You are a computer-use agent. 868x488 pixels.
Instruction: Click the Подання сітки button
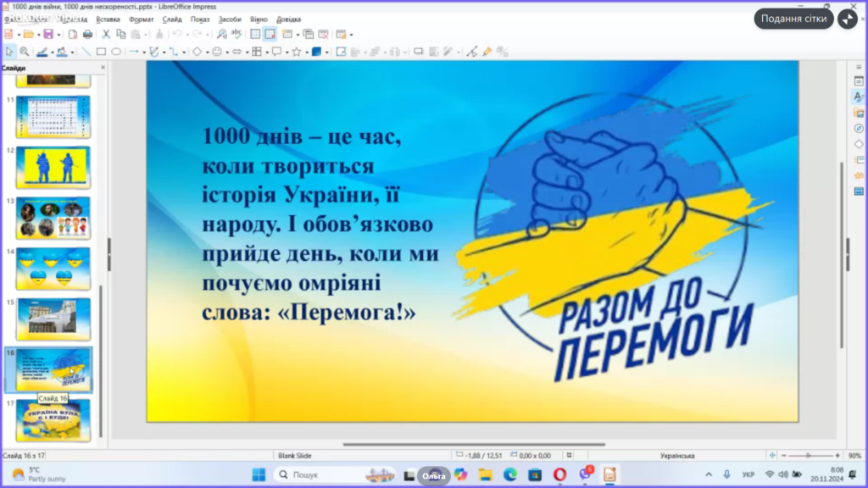(794, 19)
